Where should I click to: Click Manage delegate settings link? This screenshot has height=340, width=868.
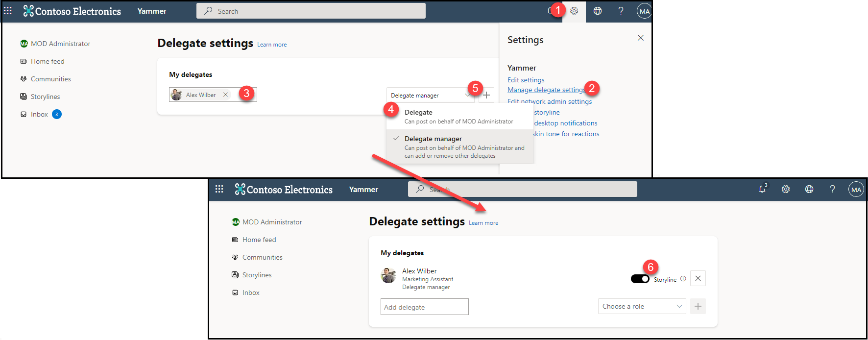546,90
